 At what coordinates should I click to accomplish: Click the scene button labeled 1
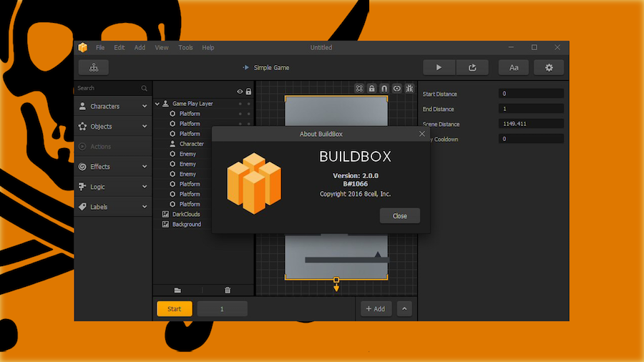click(223, 308)
